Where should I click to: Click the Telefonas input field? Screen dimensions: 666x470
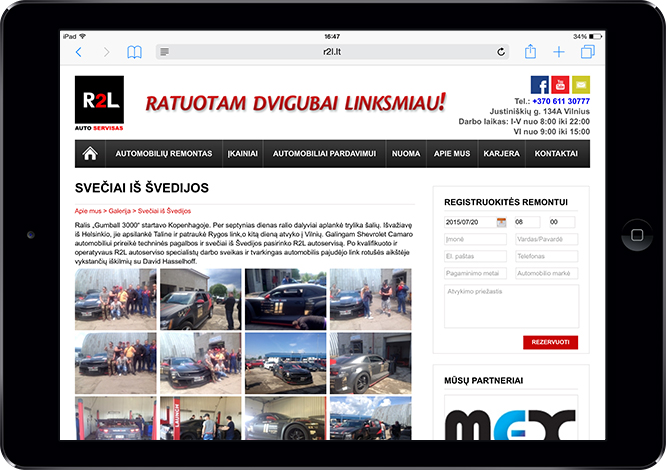coord(547,256)
